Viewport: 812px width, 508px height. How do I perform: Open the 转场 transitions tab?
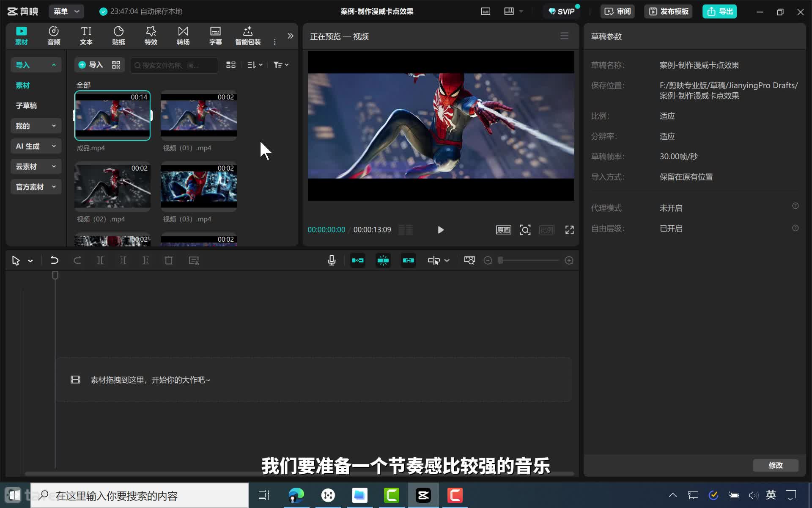click(x=183, y=36)
